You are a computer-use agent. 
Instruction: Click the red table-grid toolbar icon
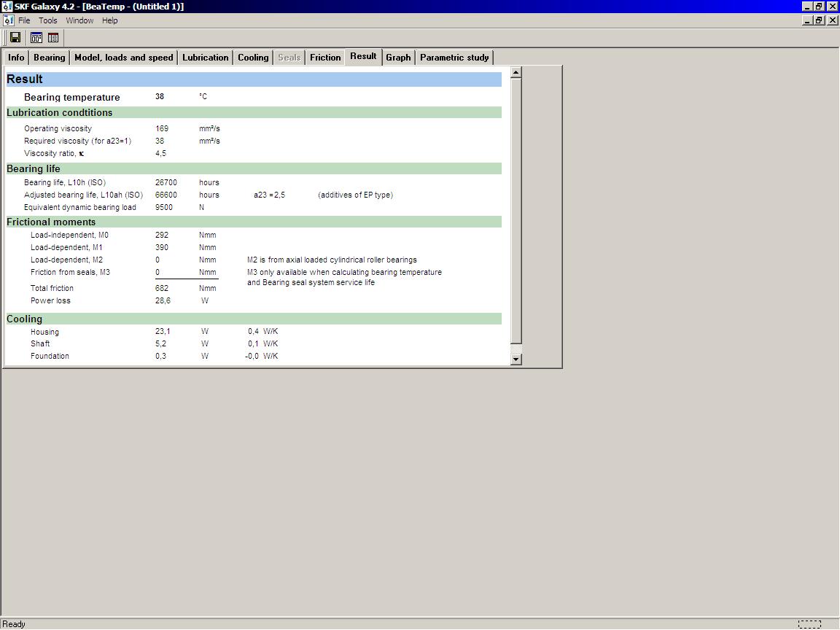(53, 38)
